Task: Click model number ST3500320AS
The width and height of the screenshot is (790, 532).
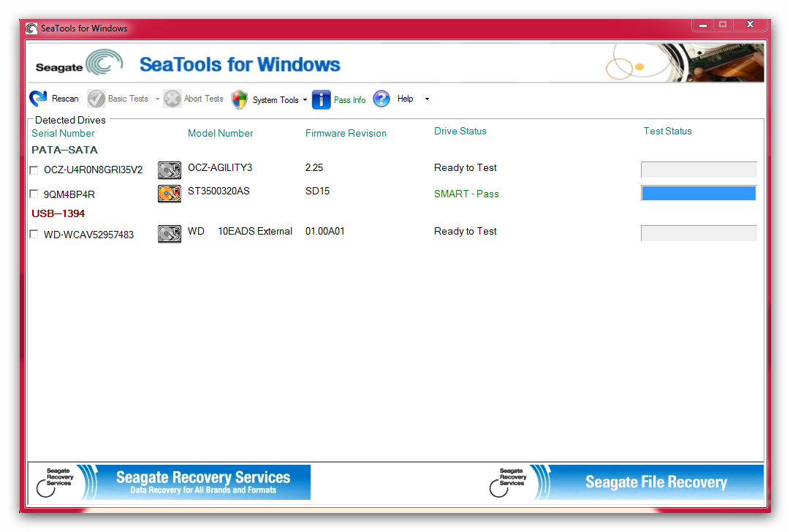Action: pos(219,191)
